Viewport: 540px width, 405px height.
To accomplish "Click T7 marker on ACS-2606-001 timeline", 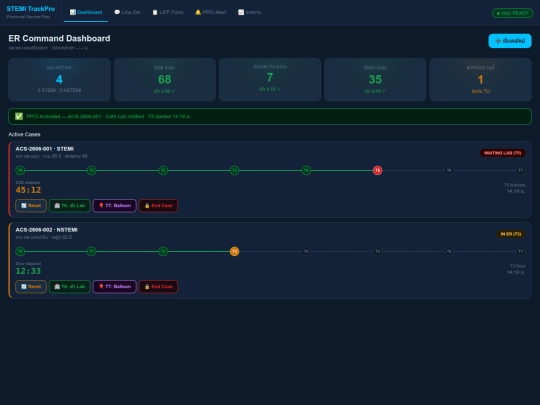I will 520,170.
